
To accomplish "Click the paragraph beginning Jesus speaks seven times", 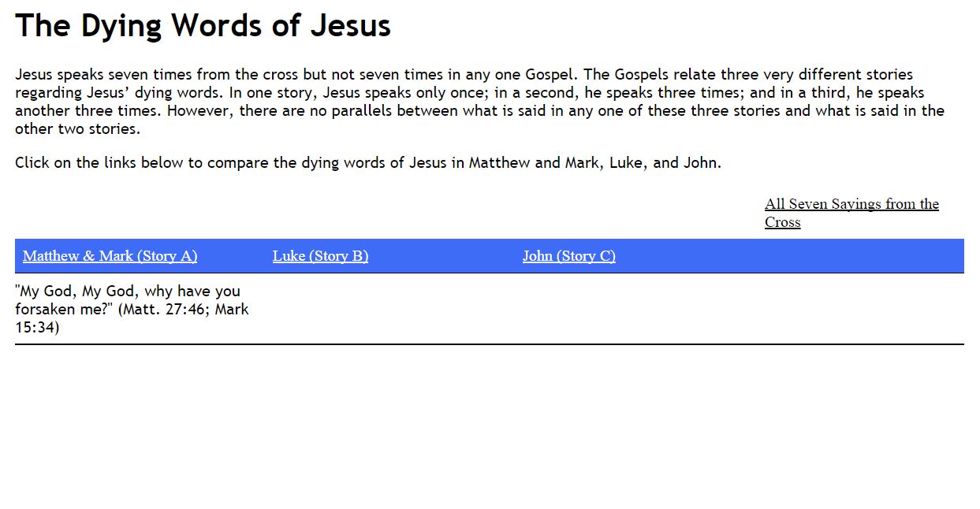I will (479, 102).
